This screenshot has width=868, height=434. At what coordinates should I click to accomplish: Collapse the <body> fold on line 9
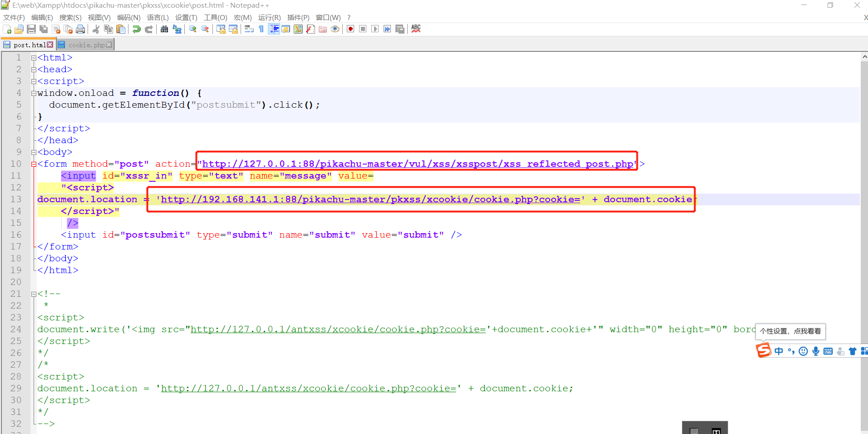click(34, 152)
